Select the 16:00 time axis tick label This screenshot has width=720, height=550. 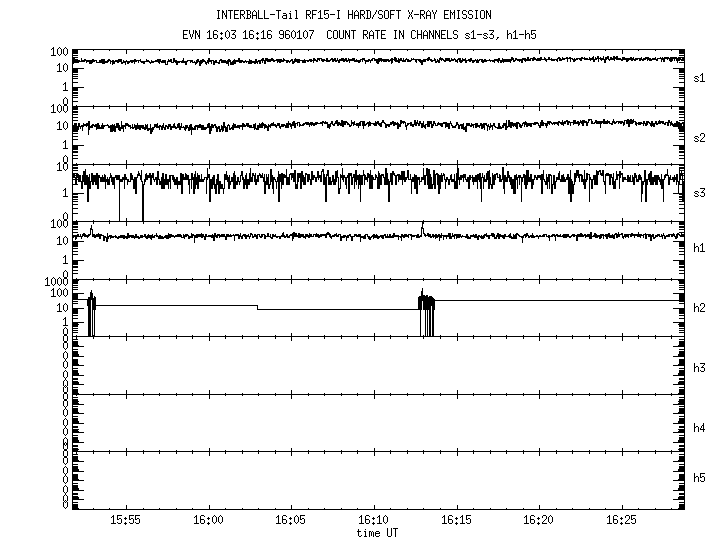(x=208, y=521)
